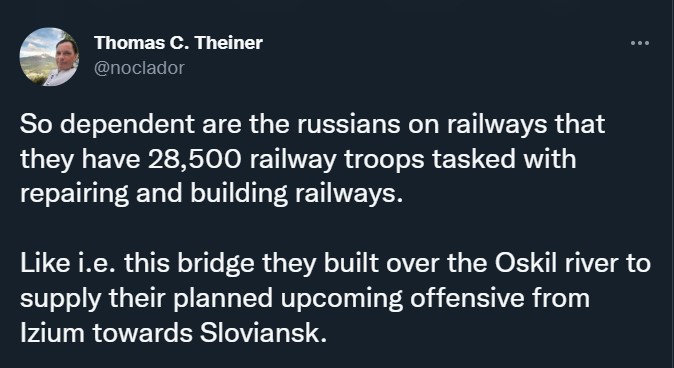Open Thomas C. Theiner's profile avatar
Viewport: 674px width, 368px height.
click(49, 56)
